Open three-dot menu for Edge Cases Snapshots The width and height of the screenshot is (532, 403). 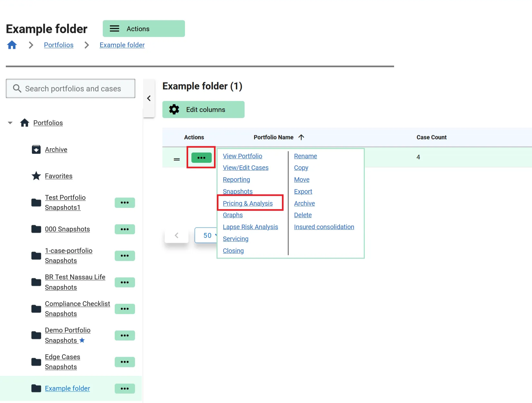click(125, 362)
